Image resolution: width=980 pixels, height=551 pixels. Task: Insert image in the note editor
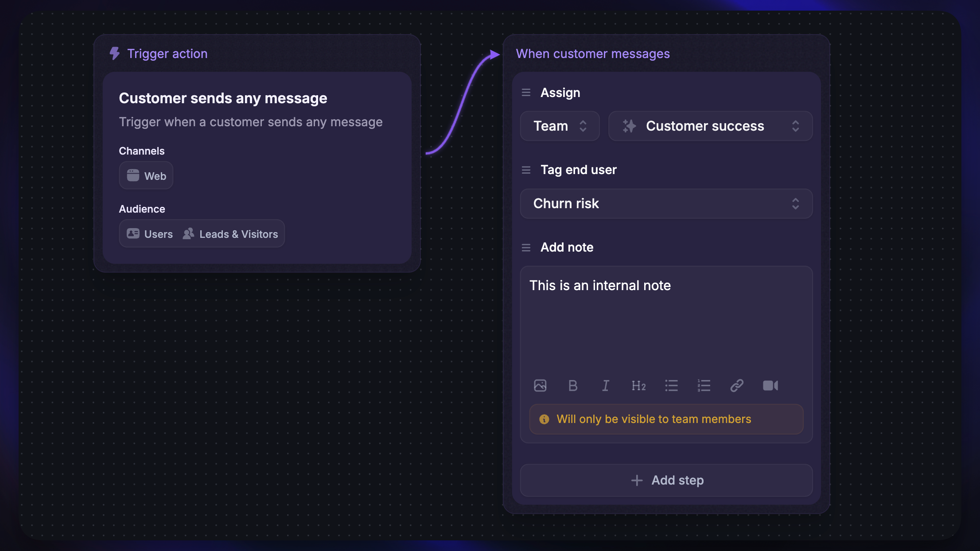[x=540, y=385]
